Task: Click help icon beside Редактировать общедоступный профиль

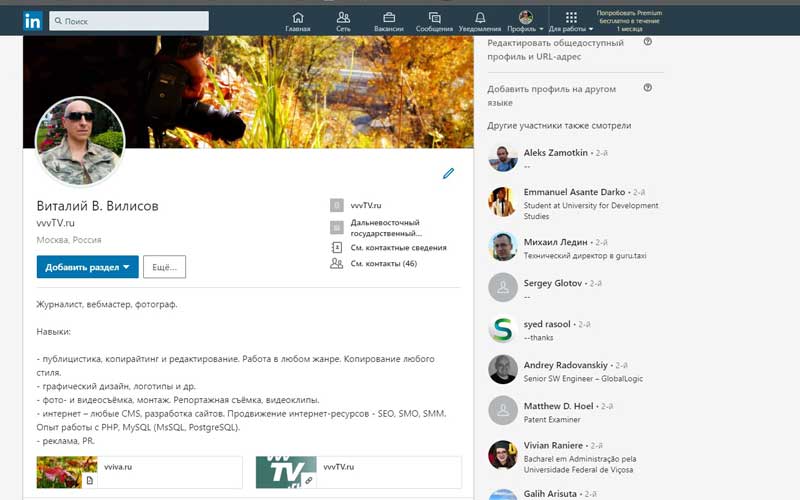Action: [647, 42]
